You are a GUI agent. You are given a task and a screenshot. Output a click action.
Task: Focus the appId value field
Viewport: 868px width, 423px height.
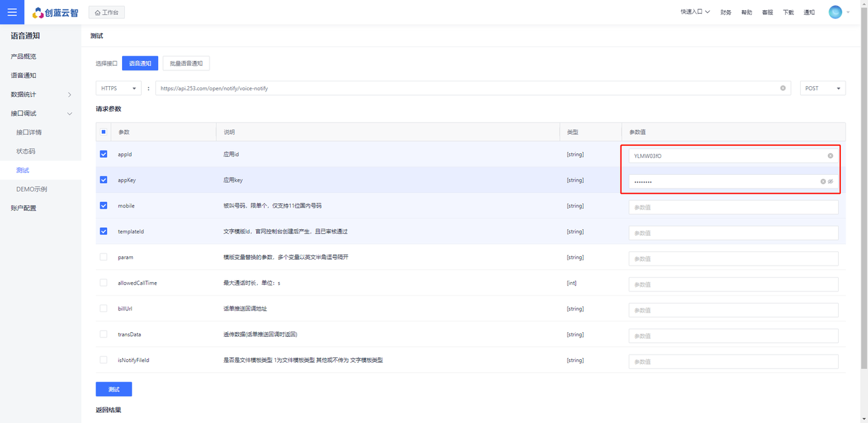point(733,156)
